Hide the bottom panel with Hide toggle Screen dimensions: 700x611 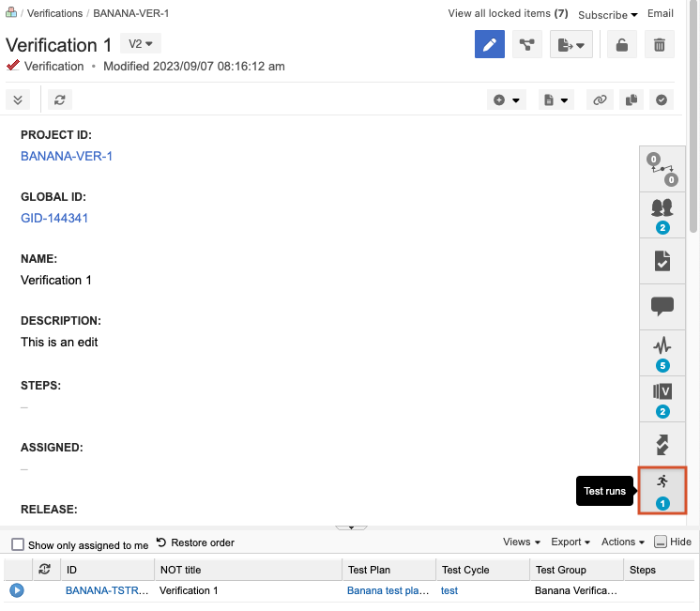(672, 542)
